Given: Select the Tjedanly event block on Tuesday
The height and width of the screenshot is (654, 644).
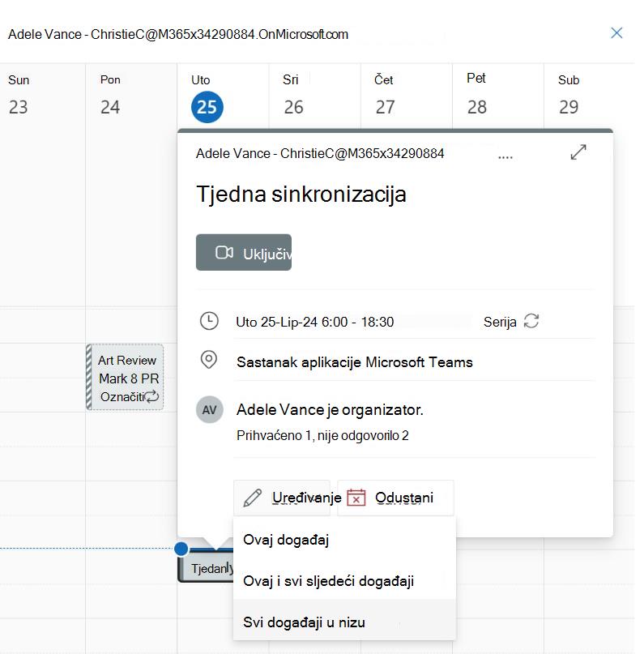Looking at the screenshot, I should point(206,567).
